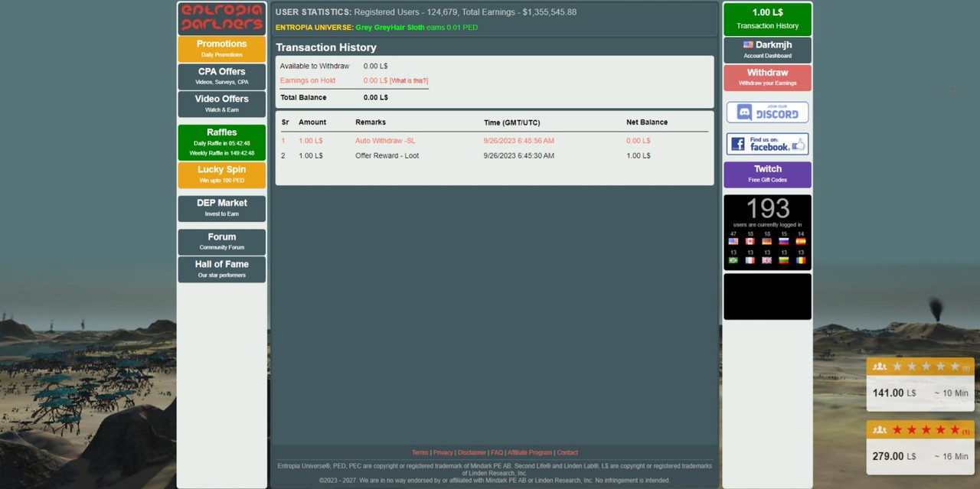Click the 'Available to Withdraw' label
Image resolution: width=980 pixels, height=489 pixels.
pyautogui.click(x=315, y=66)
